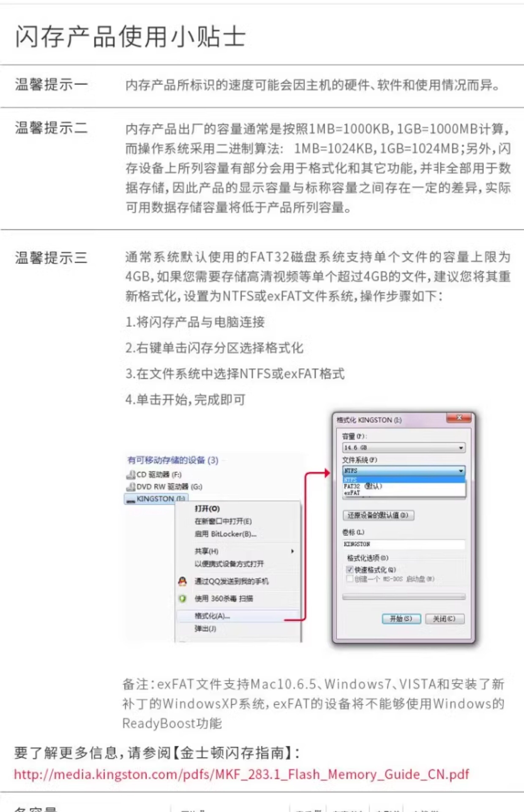Click the Start (S) button
524x812 pixels.
tap(401, 619)
